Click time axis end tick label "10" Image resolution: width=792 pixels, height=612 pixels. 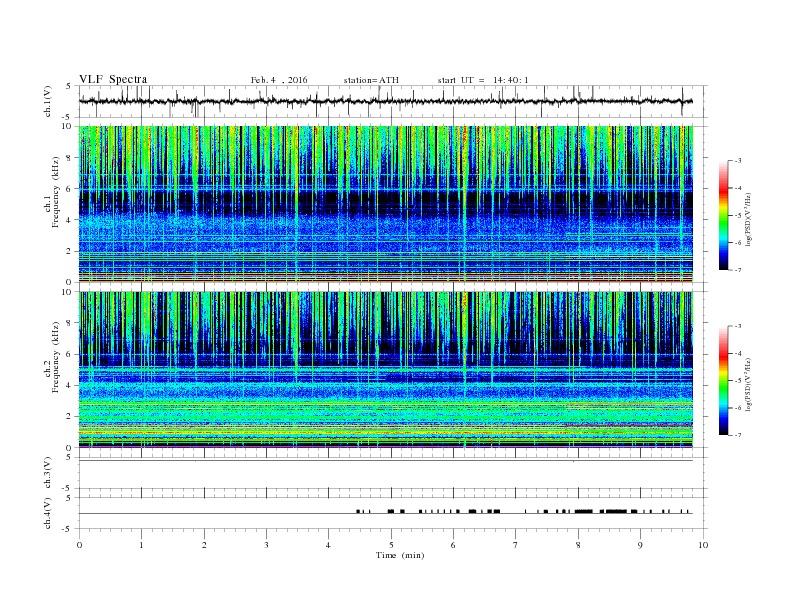coord(703,545)
